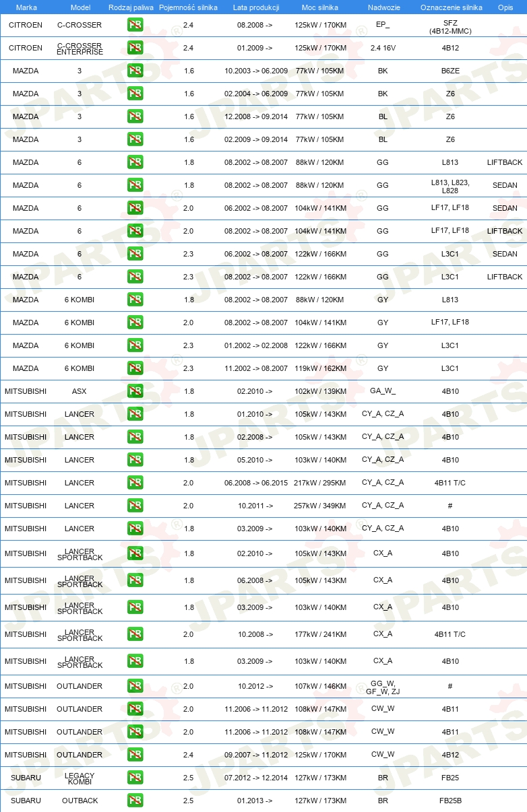This screenshot has width=527, height=812.
Task: Click the '177kW / 241KM' power cell
Action: 321,635
